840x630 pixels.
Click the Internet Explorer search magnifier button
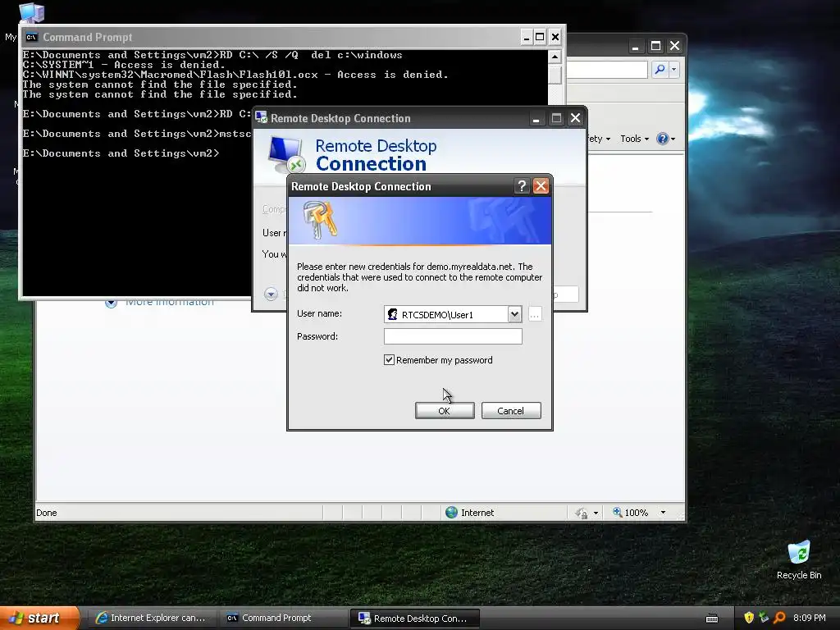pyautogui.click(x=660, y=69)
